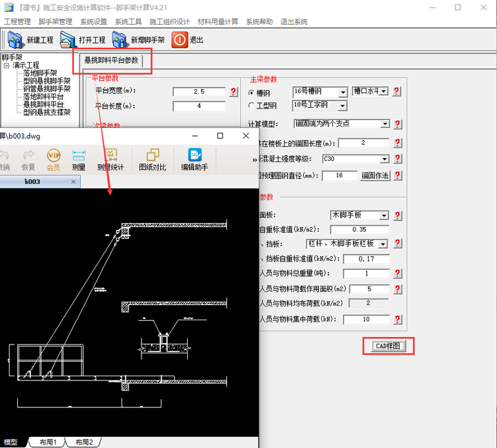Expand hidden CAD viewer toolbar items chevron
The width and height of the screenshot is (497, 448).
pos(255,159)
